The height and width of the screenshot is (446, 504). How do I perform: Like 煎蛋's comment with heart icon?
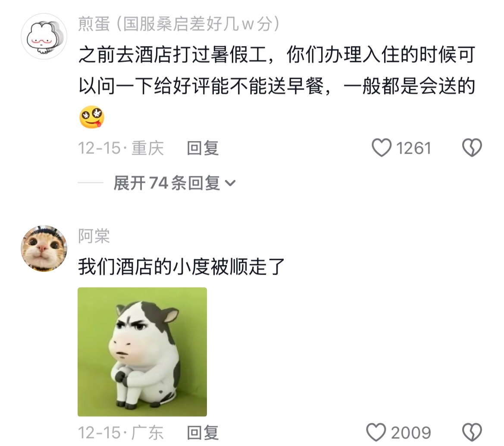click(x=382, y=148)
